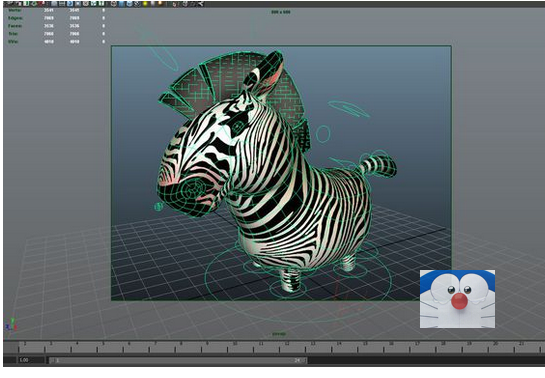
Task: Click the range slider bar below the timeline
Action: point(177,360)
